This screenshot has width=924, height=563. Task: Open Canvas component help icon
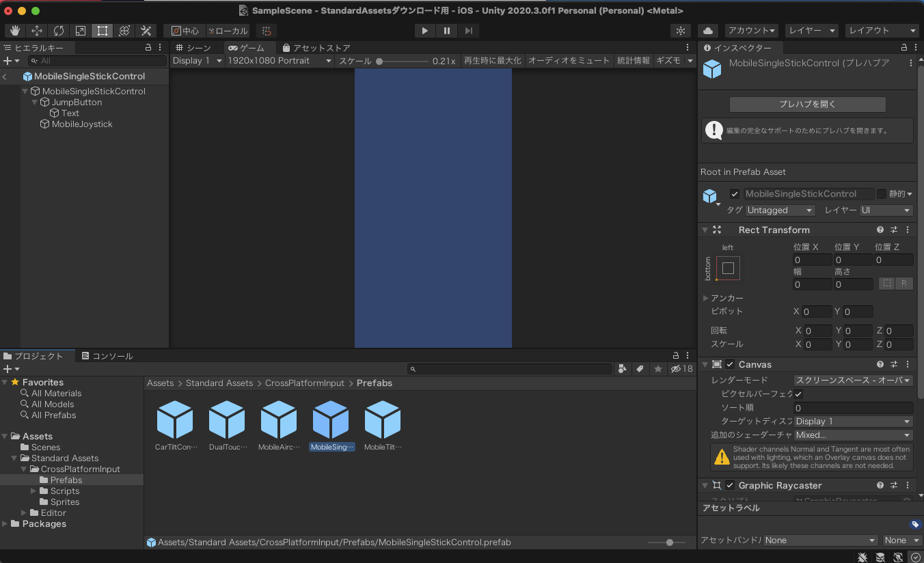click(881, 365)
